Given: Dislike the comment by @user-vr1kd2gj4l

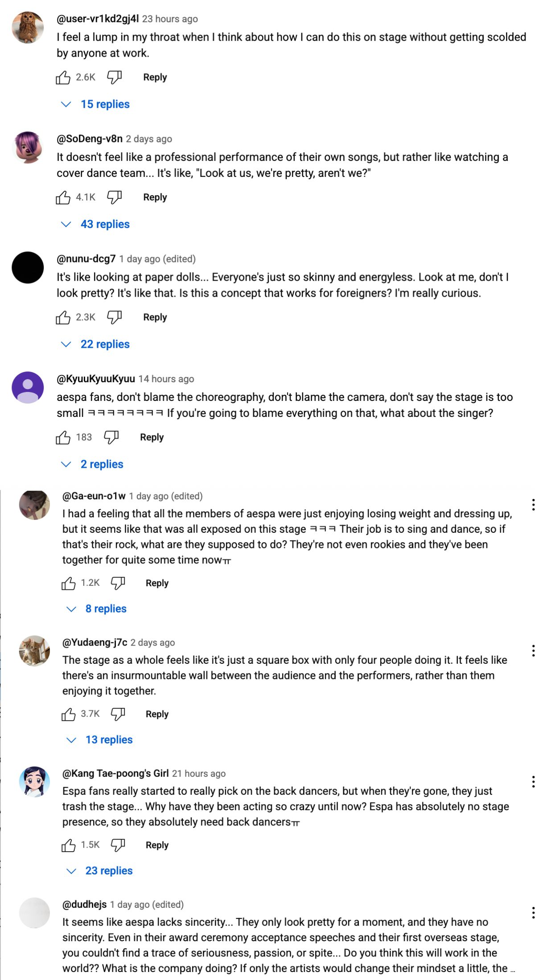Looking at the screenshot, I should tap(115, 78).
